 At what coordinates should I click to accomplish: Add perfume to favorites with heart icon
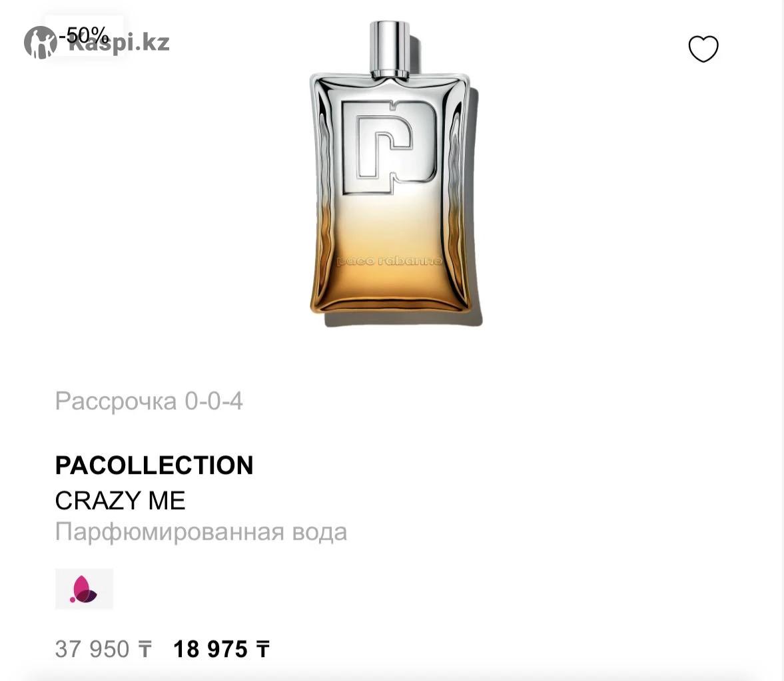click(703, 49)
